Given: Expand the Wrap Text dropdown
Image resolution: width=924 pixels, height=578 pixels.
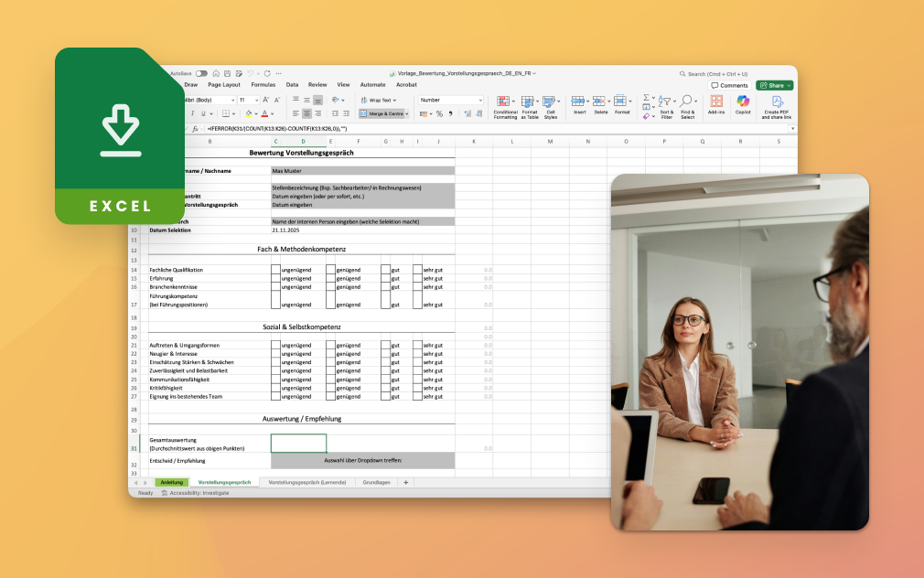Looking at the screenshot, I should (x=394, y=101).
